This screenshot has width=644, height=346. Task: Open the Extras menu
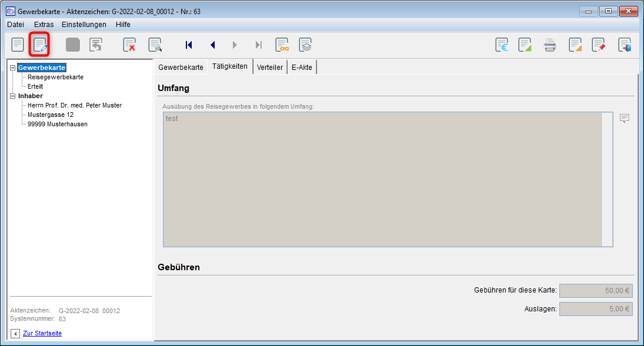[44, 25]
